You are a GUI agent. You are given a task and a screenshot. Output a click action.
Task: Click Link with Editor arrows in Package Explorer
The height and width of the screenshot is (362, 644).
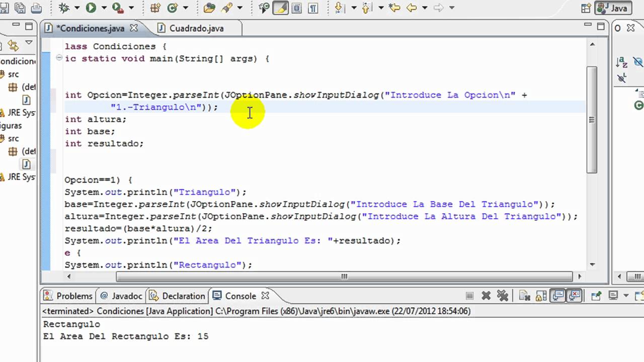(13, 45)
